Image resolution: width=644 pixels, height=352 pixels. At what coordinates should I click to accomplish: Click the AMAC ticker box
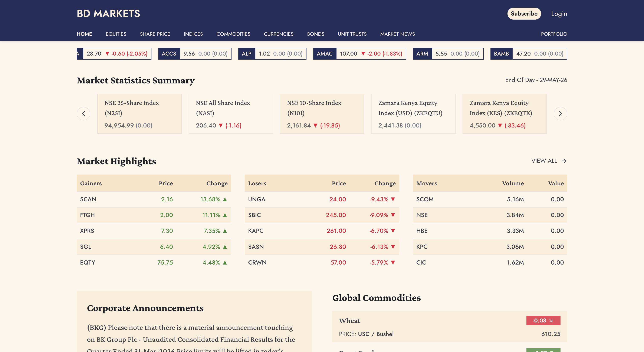coord(359,54)
